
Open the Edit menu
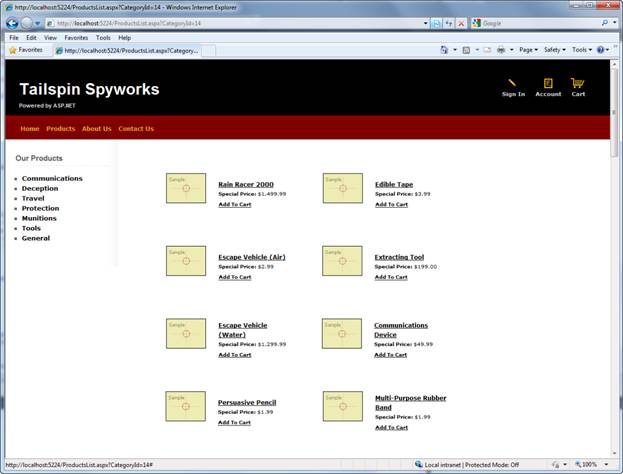[x=31, y=38]
